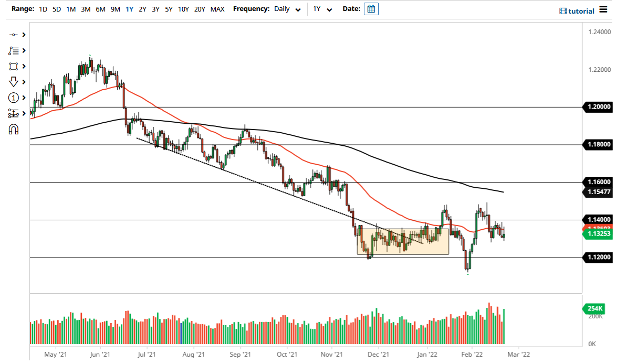Screen dimensions: 617x364
Task: Select the Fibonacci retracement tool icon
Action: 14,51
